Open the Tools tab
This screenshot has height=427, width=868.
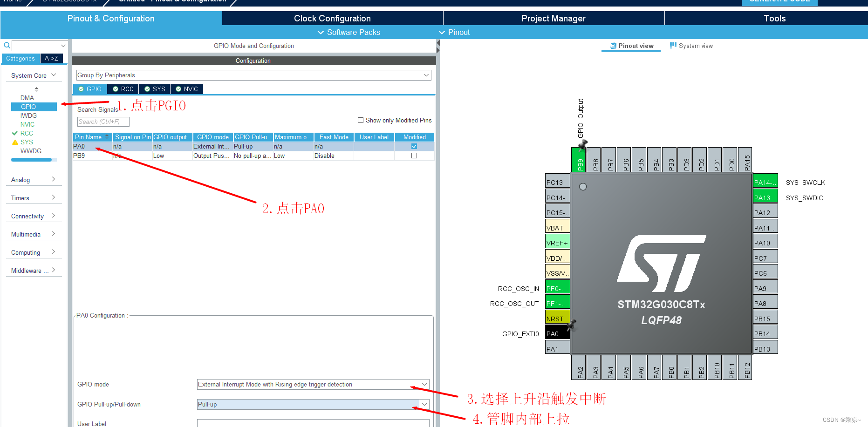(774, 18)
